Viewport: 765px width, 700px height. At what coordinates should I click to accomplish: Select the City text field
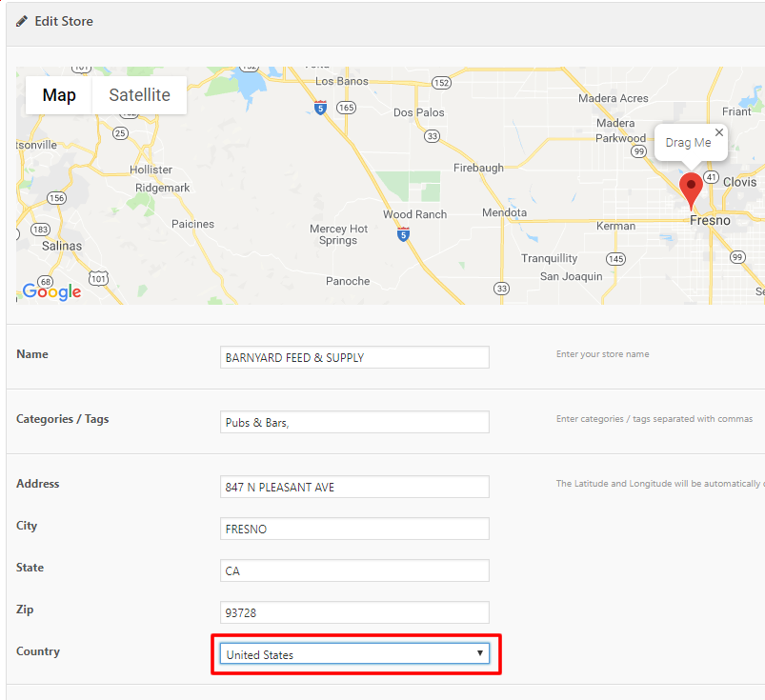pos(354,529)
